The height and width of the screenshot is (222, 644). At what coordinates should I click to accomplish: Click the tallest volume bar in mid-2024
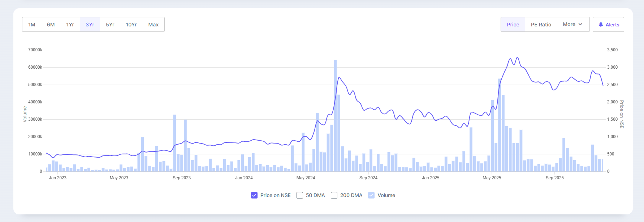[x=335, y=116]
